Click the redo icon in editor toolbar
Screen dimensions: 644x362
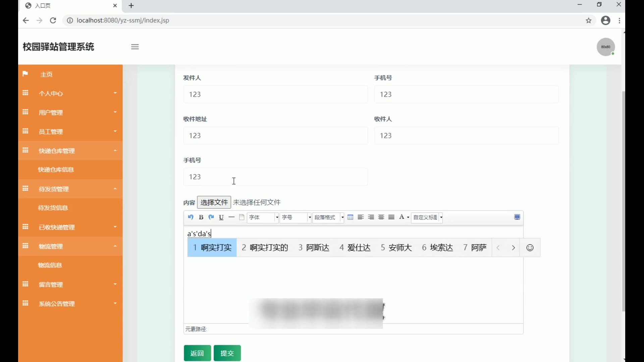point(211,217)
